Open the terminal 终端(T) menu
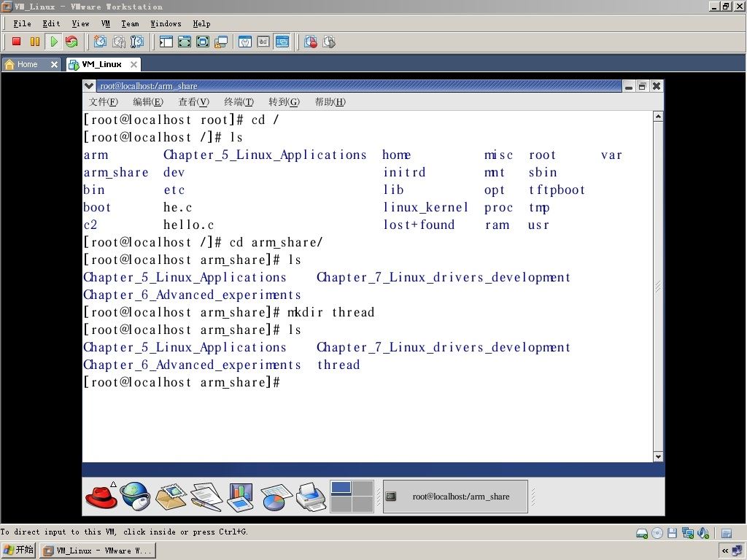The width and height of the screenshot is (747, 560). [239, 102]
